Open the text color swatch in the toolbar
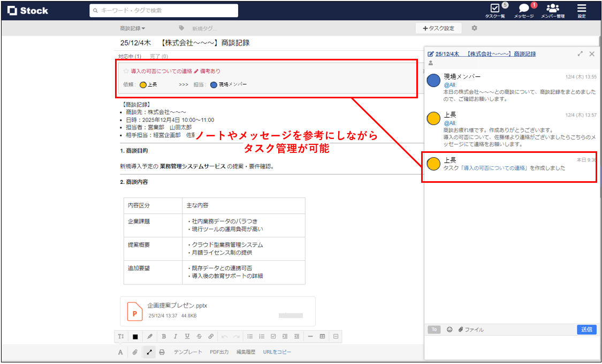 coord(136,336)
